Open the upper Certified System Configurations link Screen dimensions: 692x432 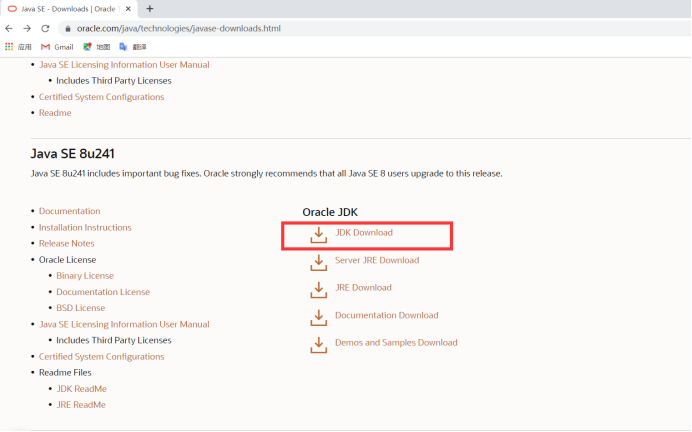[x=102, y=97]
